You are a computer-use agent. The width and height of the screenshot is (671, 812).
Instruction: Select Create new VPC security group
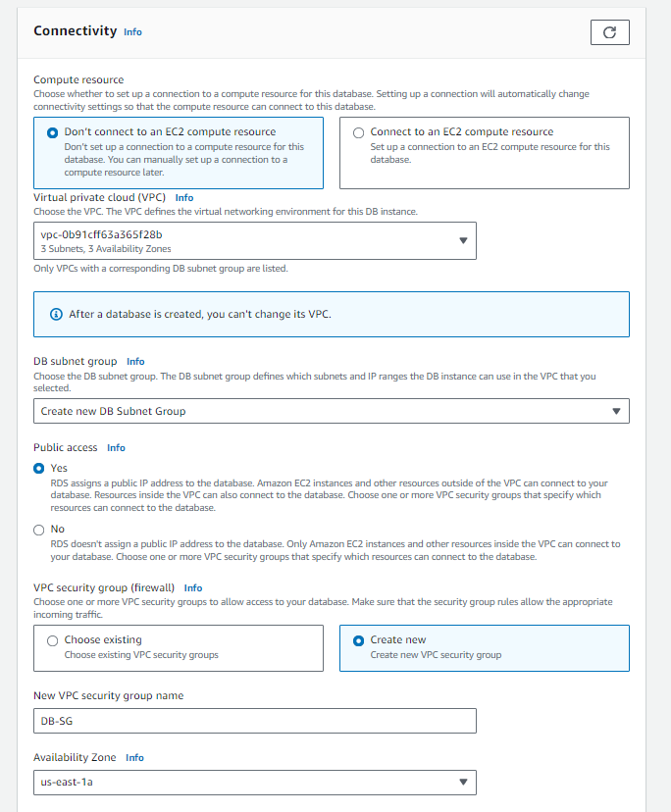(x=358, y=640)
